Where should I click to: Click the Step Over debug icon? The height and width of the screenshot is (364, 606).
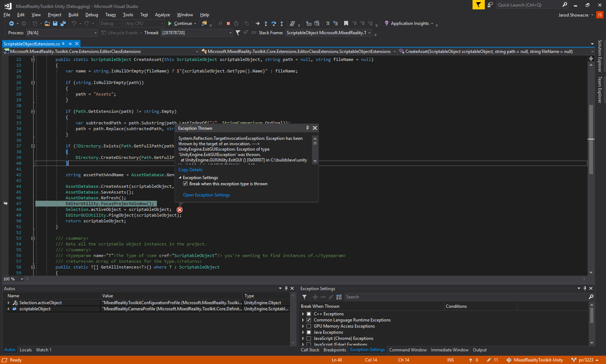pyautogui.click(x=274, y=23)
